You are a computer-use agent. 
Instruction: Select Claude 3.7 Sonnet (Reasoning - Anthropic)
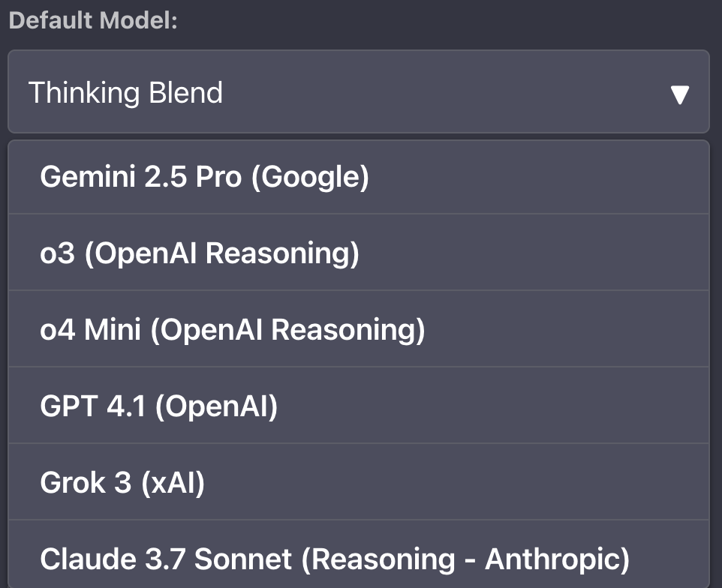[x=358, y=559]
